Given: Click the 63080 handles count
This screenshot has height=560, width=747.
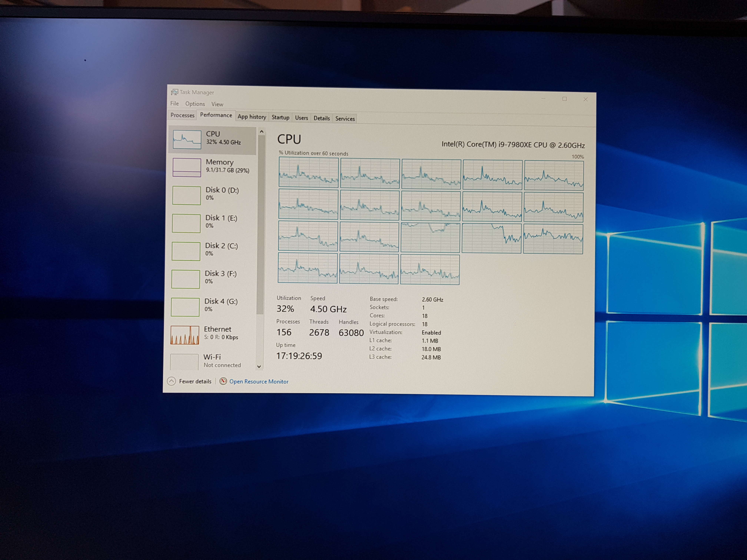Looking at the screenshot, I should (351, 333).
